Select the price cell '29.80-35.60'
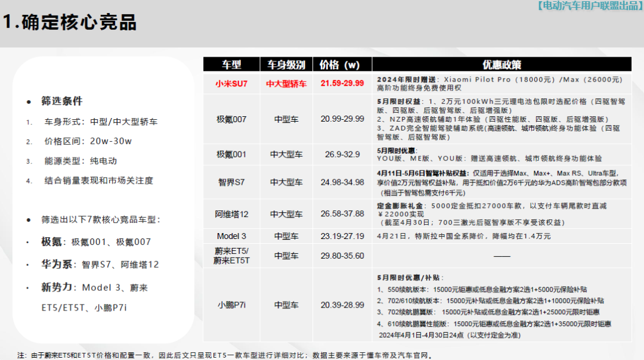 pyautogui.click(x=342, y=256)
